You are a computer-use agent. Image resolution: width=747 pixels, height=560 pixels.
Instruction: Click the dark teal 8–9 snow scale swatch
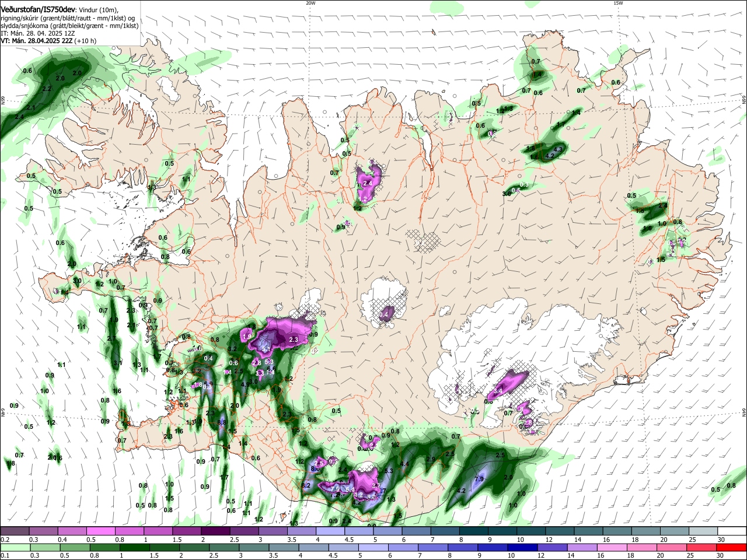click(x=474, y=531)
